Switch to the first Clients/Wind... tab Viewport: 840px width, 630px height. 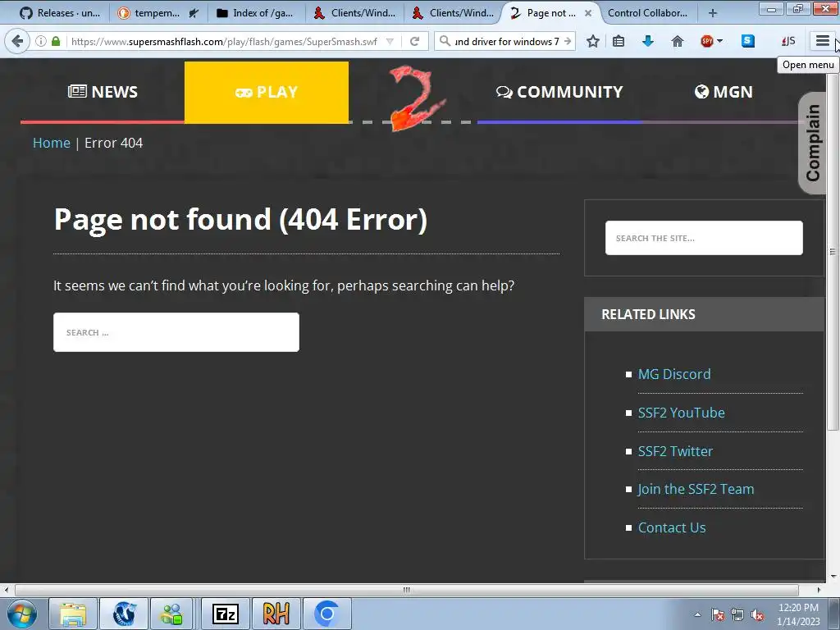coord(354,13)
